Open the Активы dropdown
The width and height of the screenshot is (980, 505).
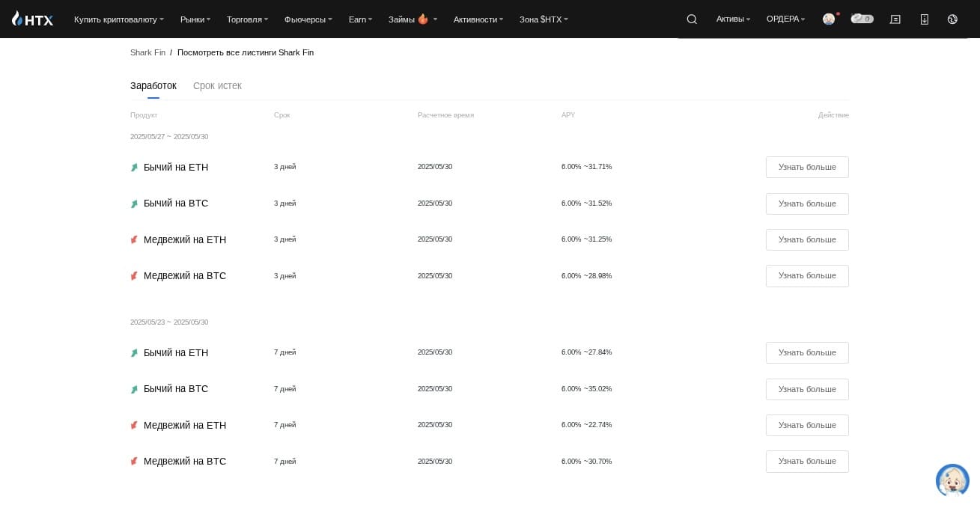[x=734, y=19]
